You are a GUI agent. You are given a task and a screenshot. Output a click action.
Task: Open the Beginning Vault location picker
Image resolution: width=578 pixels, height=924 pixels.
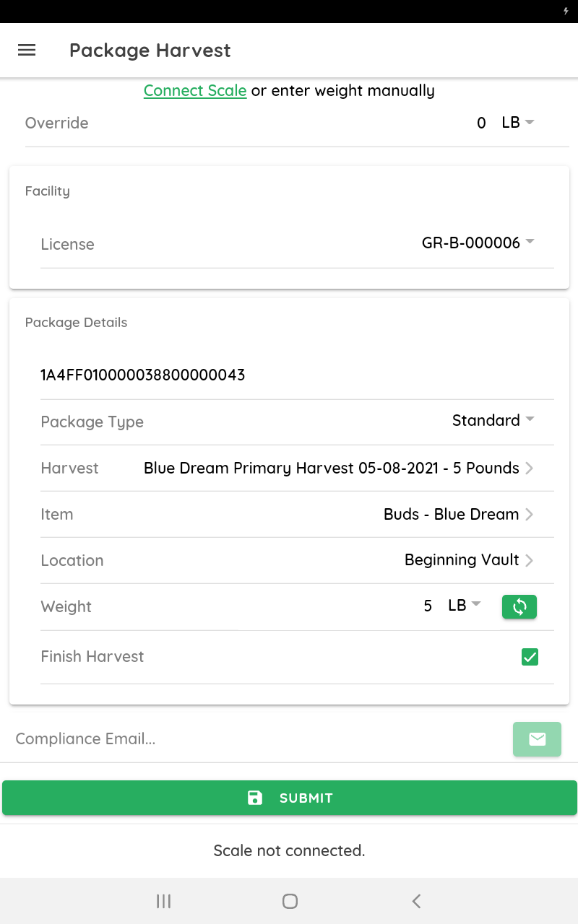click(468, 560)
